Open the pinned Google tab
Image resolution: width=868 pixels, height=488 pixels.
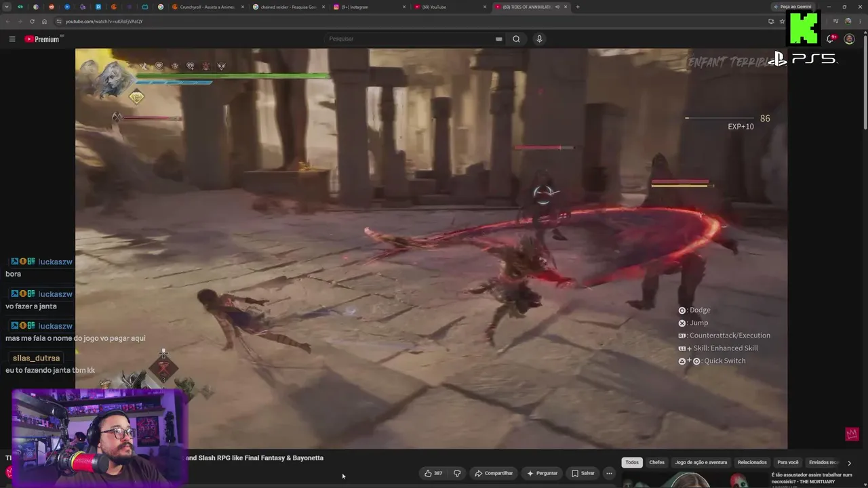coord(160,7)
